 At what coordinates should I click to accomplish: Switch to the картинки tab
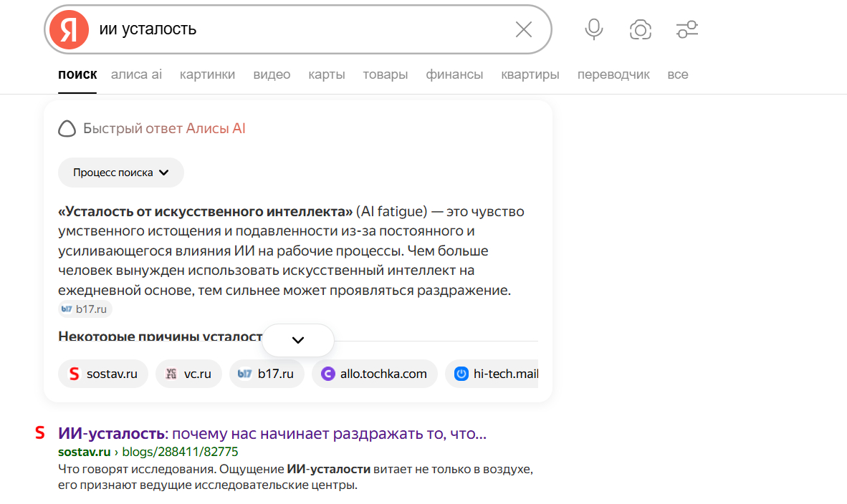tap(207, 74)
